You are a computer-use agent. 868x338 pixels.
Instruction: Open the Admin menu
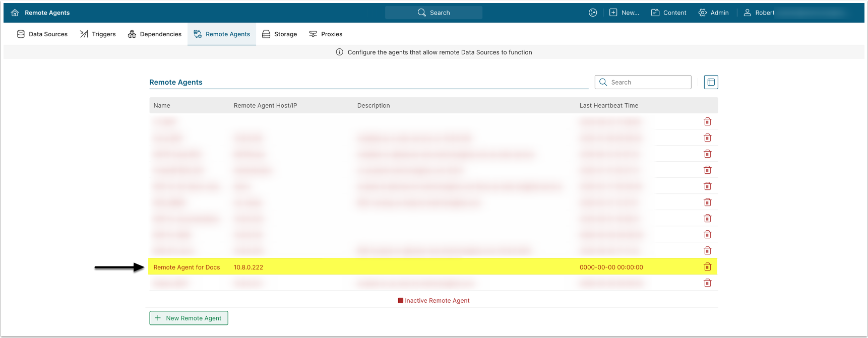713,13
